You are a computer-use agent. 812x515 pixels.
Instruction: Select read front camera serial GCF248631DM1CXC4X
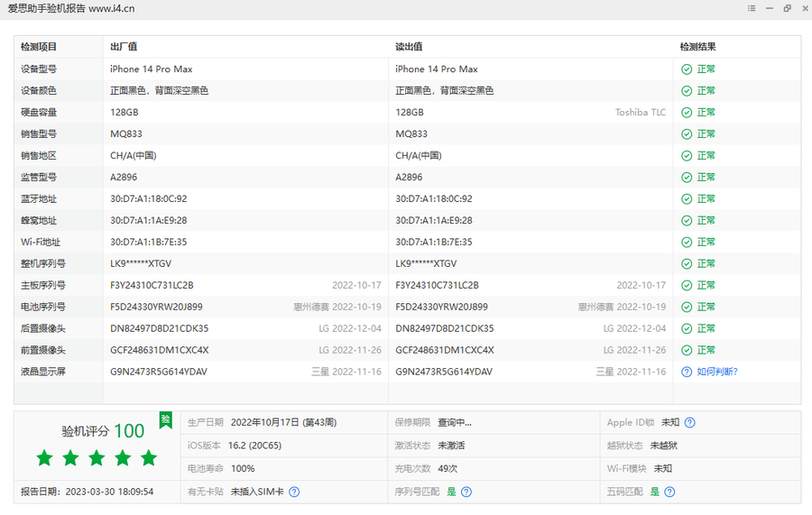tap(445, 351)
